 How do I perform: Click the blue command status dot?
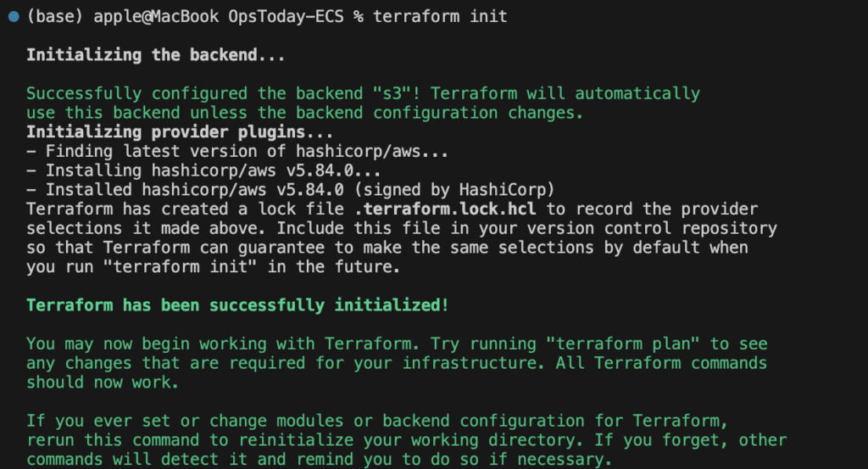click(14, 17)
